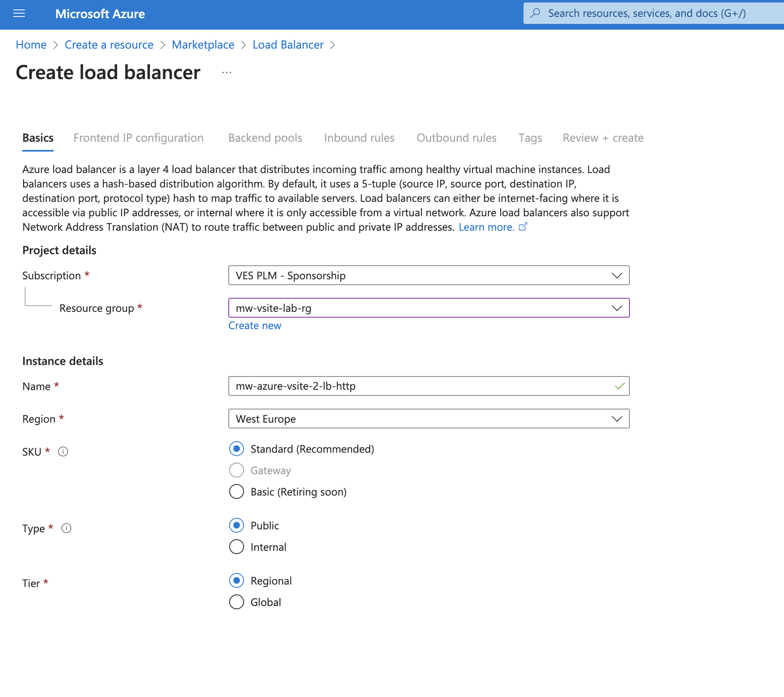Choose the Internal load balancer type
The height and width of the screenshot is (697, 784).
pyautogui.click(x=237, y=547)
